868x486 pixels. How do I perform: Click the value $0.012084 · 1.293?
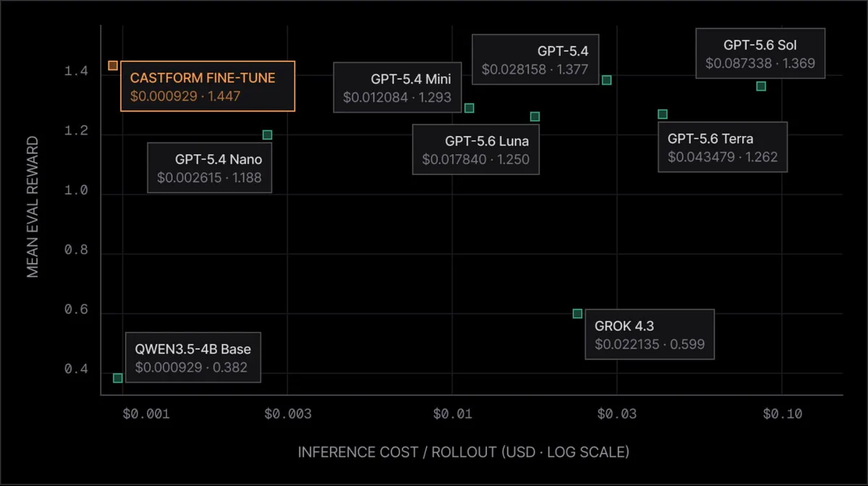(397, 97)
